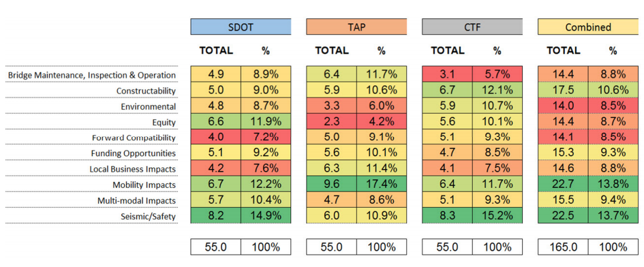Select CTF Seismic/Safety 15.2% cell
Screen dimensions: 644x267
point(497,216)
